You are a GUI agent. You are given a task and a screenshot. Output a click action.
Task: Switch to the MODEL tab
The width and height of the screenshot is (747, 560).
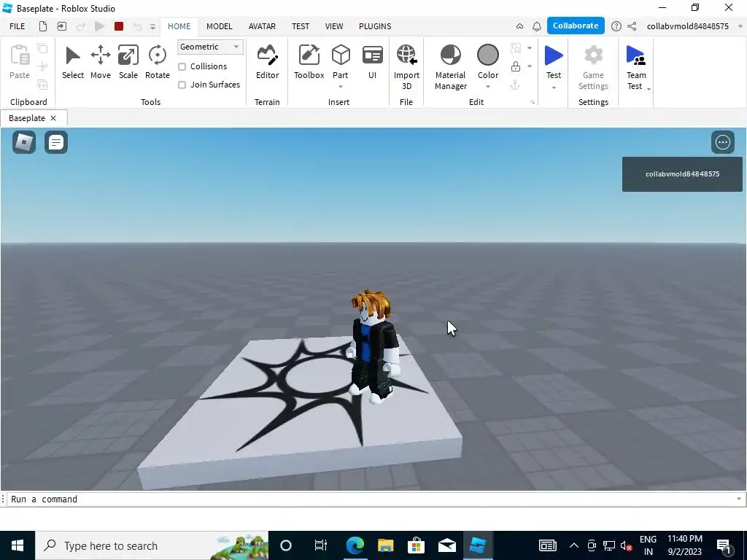(219, 26)
